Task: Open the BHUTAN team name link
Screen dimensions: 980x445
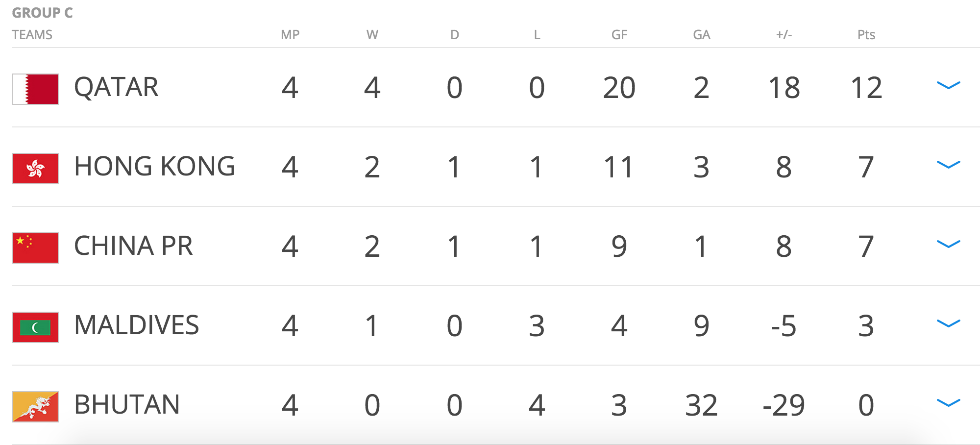Action: (x=127, y=405)
